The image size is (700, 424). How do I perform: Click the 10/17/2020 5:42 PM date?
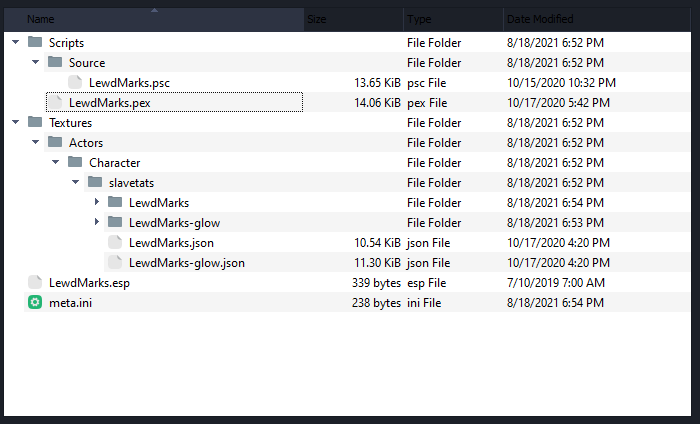[558, 103]
